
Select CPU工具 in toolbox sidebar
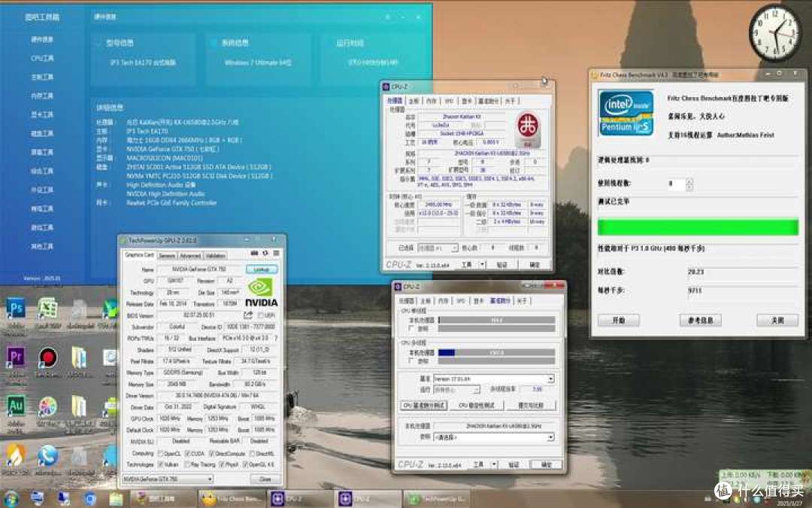42,58
